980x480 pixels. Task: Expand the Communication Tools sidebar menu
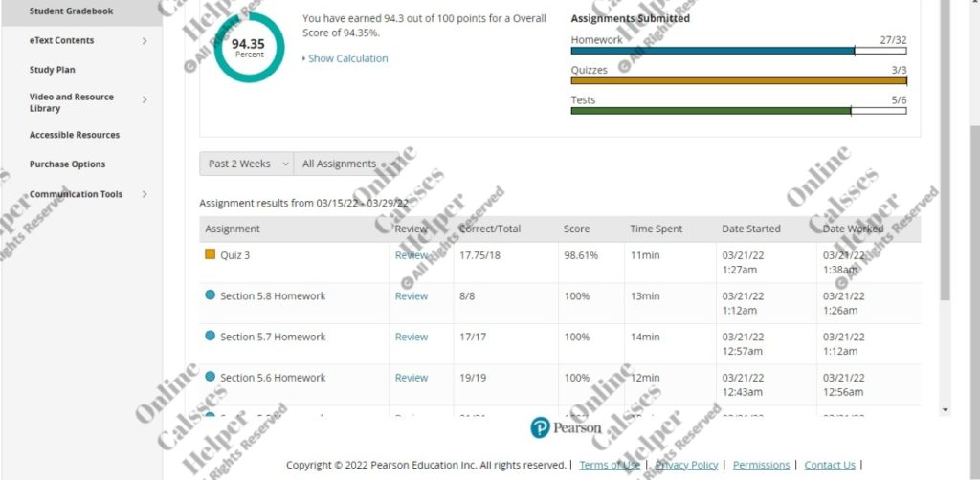(88, 194)
